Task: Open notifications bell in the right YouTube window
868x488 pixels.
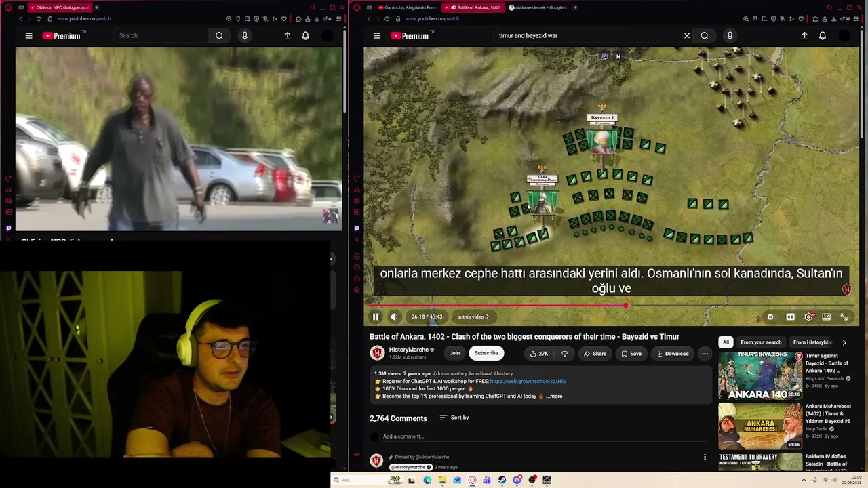Action: 823,35
